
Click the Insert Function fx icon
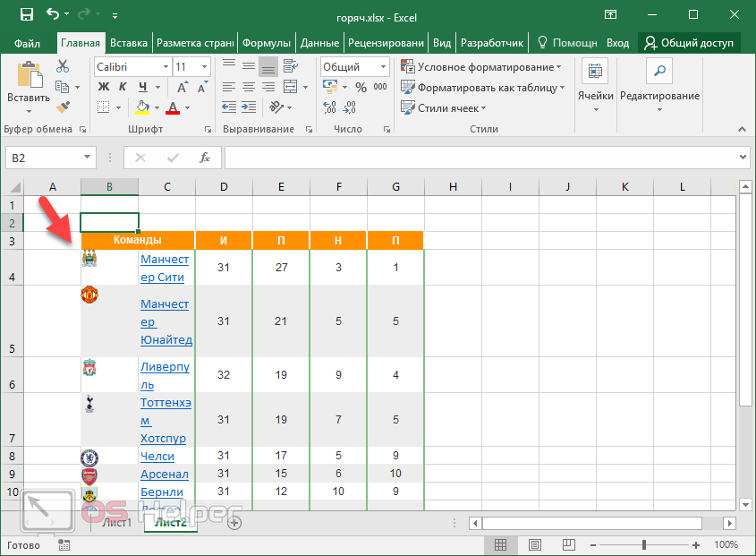click(x=204, y=158)
